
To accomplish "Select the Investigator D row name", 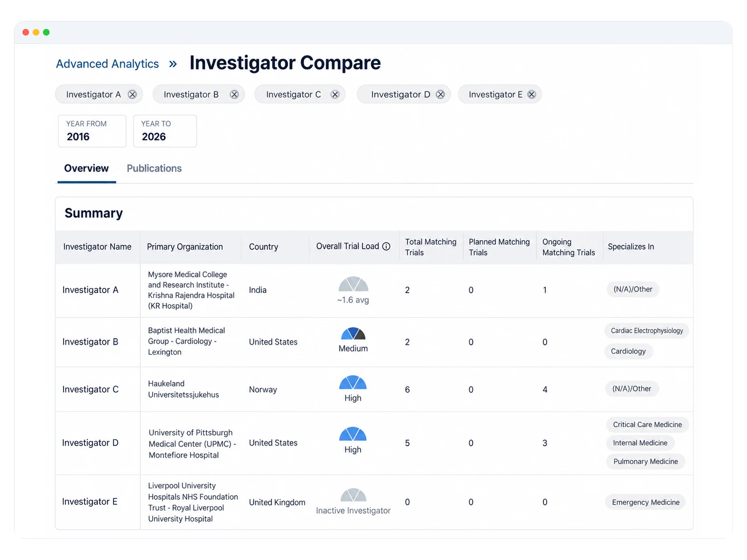I will click(x=90, y=443).
